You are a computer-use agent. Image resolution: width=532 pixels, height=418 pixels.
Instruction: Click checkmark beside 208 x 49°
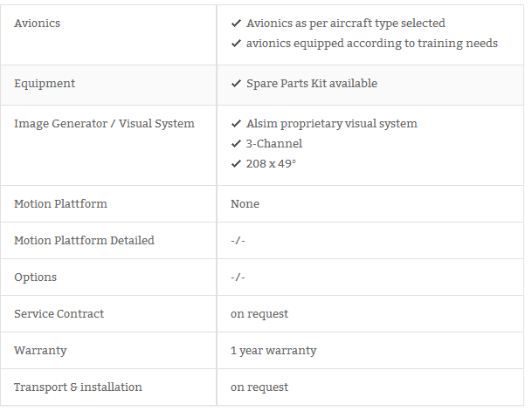pyautogui.click(x=236, y=164)
